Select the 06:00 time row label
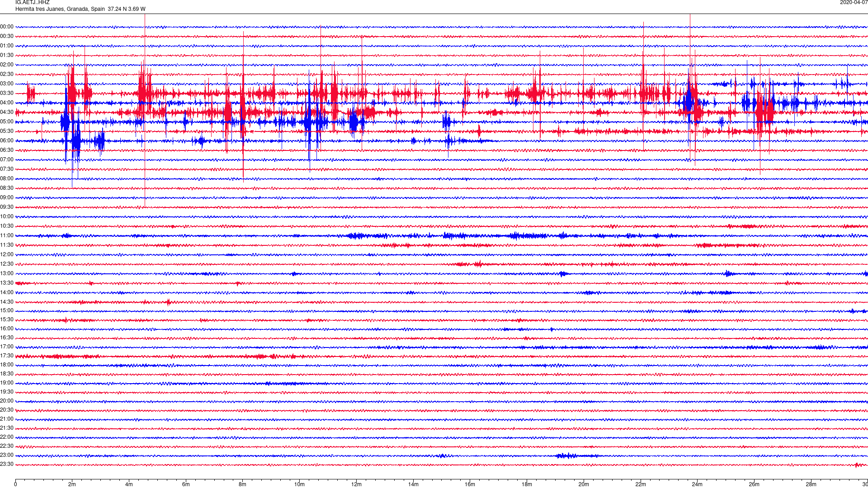Screen dimensions: 868x488 pyautogui.click(x=7, y=141)
